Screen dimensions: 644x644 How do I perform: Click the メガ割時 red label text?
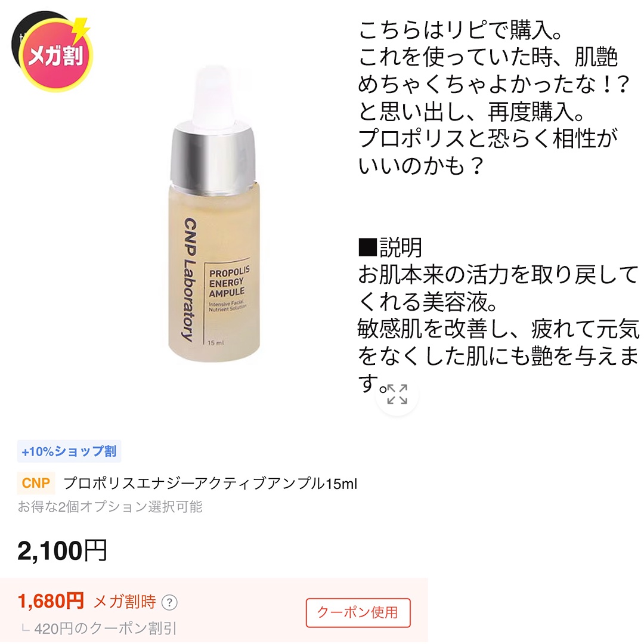pos(125,602)
